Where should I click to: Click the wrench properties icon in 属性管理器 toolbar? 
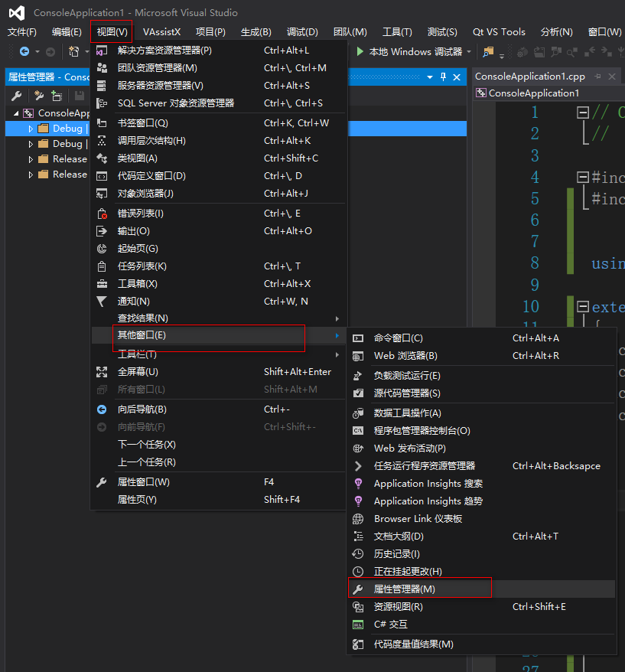pyautogui.click(x=16, y=96)
